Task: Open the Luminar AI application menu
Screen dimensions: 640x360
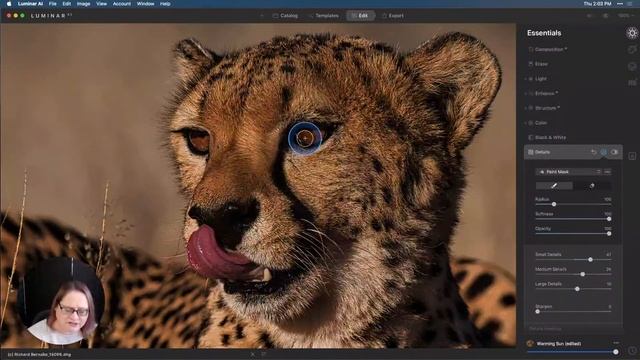Action: click(x=30, y=4)
